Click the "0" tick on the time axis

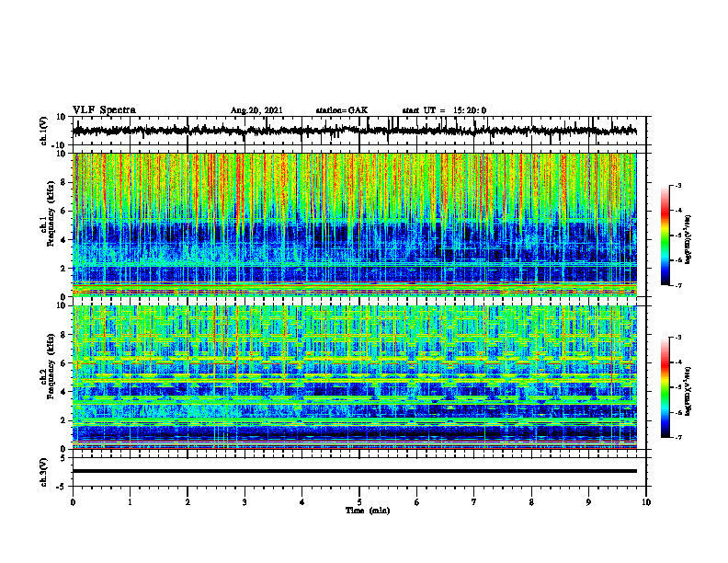pos(73,502)
